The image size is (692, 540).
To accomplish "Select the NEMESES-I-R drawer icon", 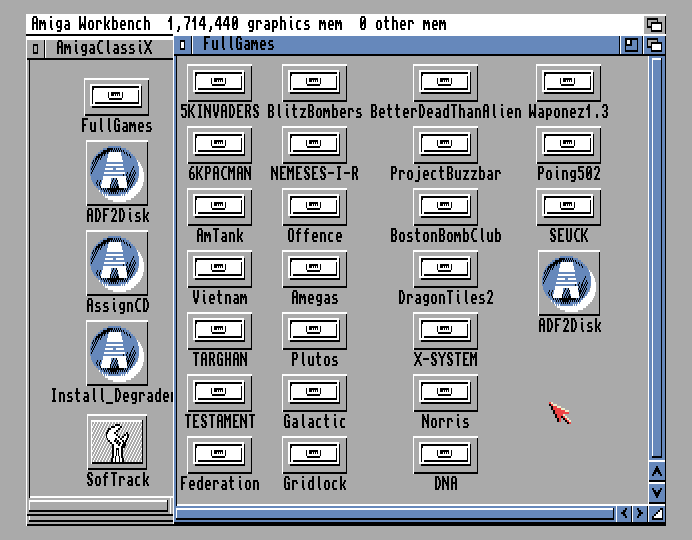I will click(314, 145).
